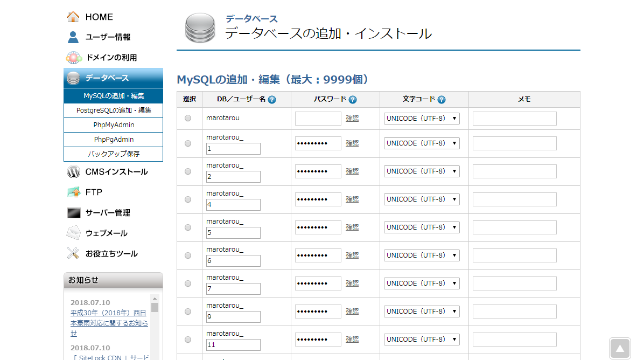Screen dimensions: 644x360
Task: Click the password field for marotarou_9
Action: point(318,311)
